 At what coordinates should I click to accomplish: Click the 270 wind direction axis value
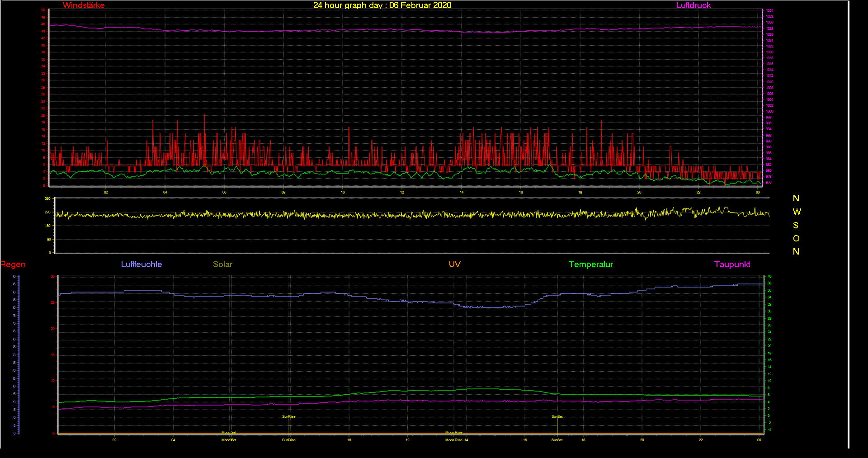47,212
